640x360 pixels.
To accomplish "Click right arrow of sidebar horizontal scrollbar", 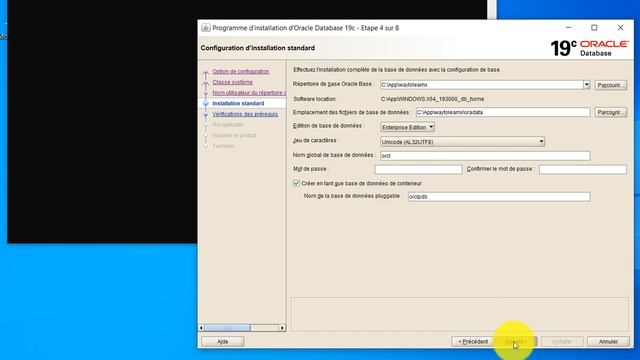I will (x=282, y=328).
